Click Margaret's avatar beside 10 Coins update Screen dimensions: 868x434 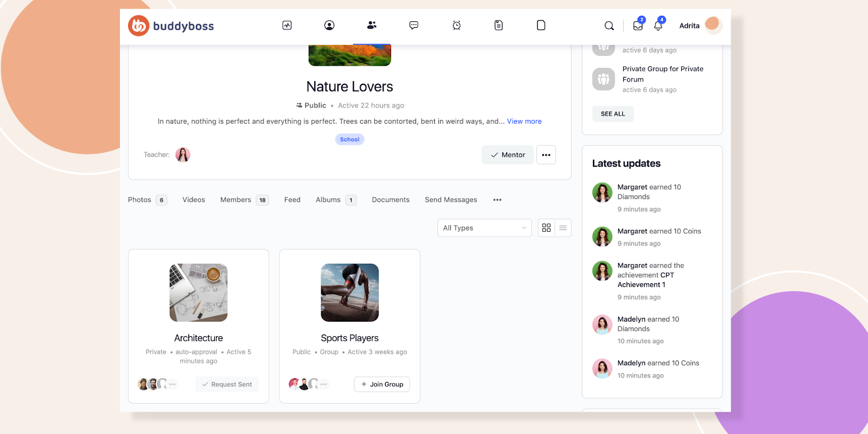602,237
